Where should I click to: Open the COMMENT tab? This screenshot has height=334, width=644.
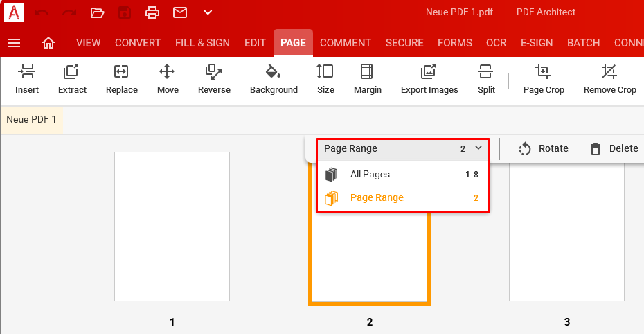click(346, 43)
